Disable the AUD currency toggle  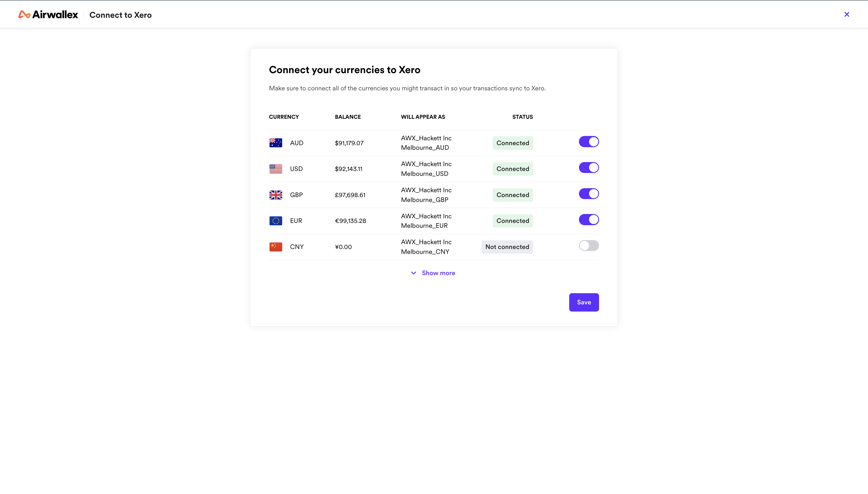pyautogui.click(x=589, y=142)
